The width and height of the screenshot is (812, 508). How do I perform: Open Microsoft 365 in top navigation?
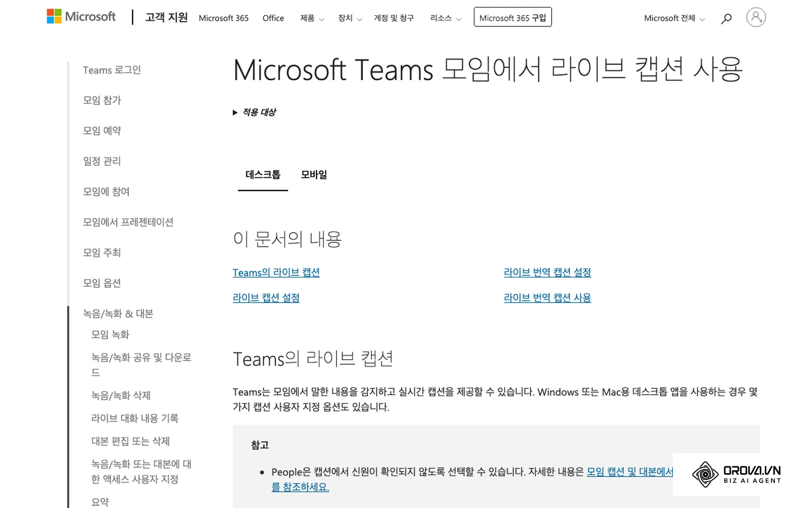coord(224,18)
